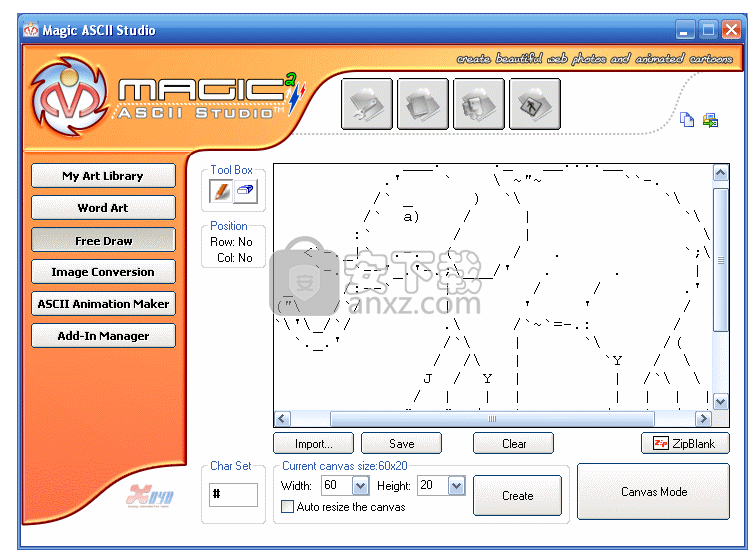Viewport: 754px width, 556px height.
Task: Click the ZipBlank button
Action: coord(685,443)
